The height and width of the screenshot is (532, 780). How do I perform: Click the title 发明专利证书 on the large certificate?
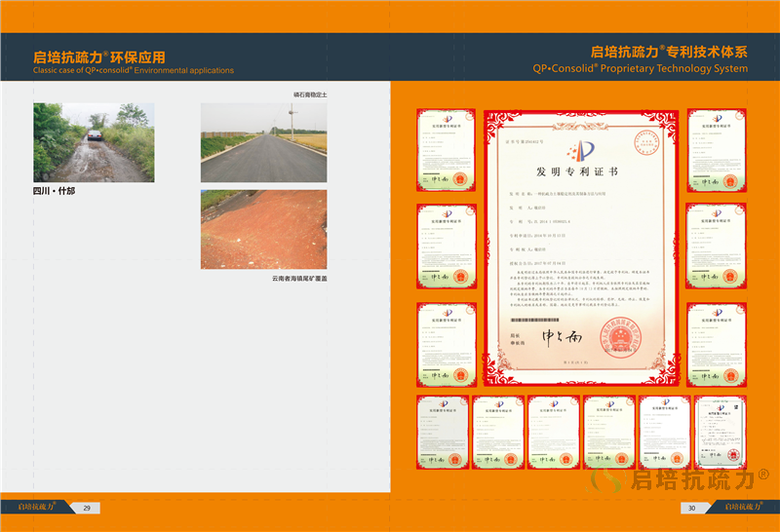pos(577,171)
